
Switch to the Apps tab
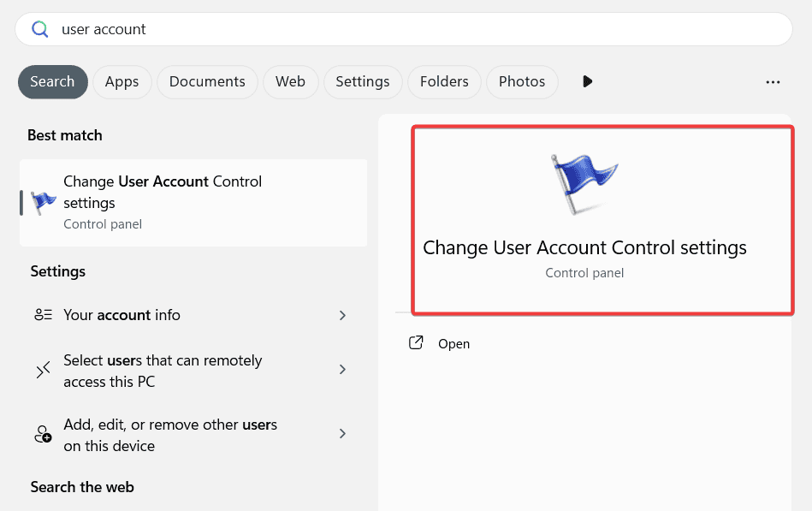122,82
